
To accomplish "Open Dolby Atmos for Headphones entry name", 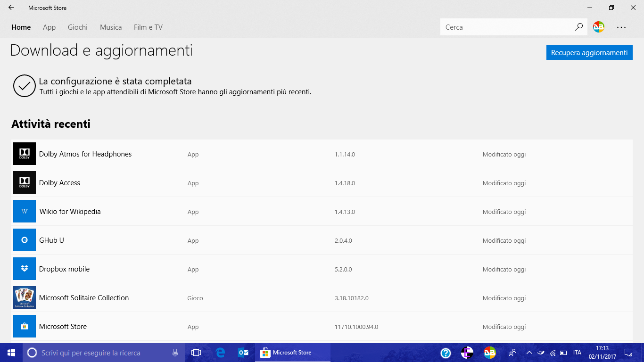I will click(x=85, y=154).
